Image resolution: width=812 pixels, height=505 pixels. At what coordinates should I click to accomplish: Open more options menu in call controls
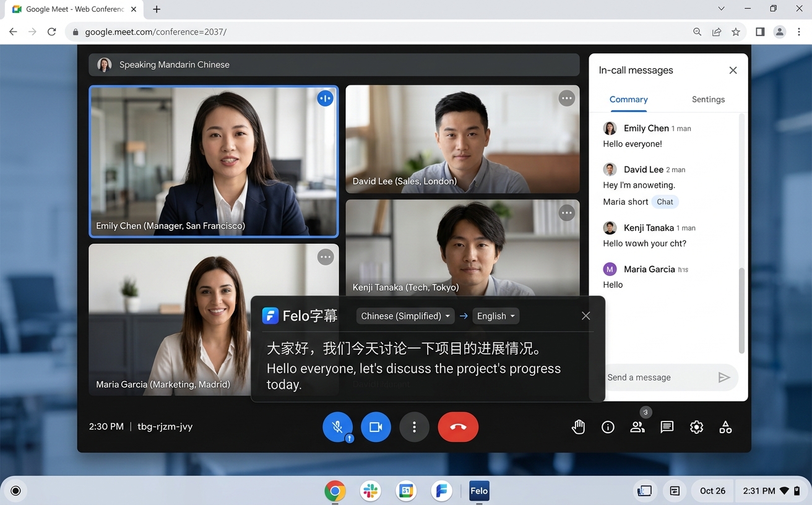[x=414, y=426]
